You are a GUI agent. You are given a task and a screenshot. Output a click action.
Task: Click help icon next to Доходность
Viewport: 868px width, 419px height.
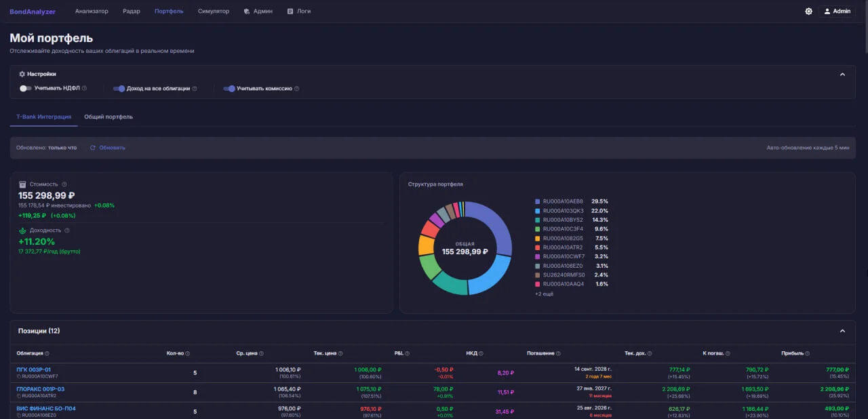pos(66,231)
